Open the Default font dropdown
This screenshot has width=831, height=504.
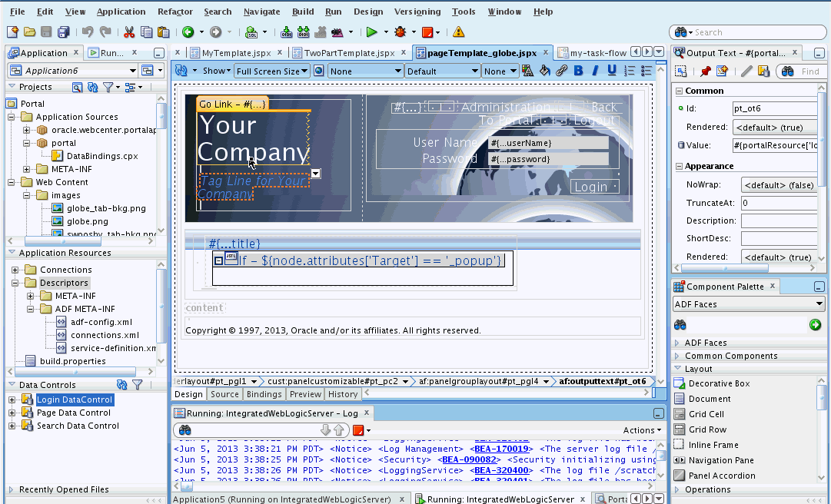tap(442, 71)
